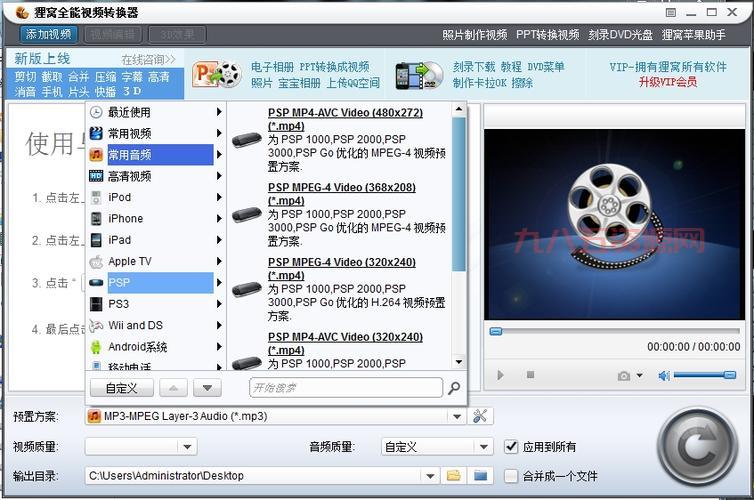Click PSP device icon beside 480x272 preset
This screenshot has width=754, height=500.
247,140
